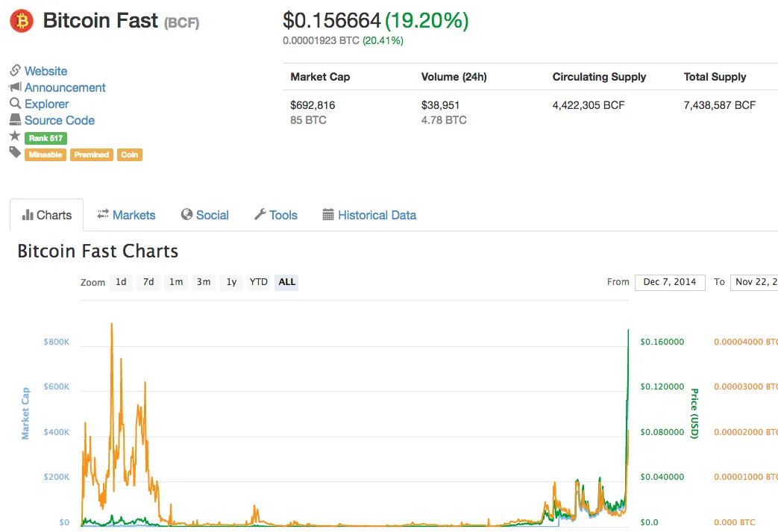Click the wrench icon on Tools tab
Image resolution: width=778 pixels, height=532 pixels.
(x=260, y=214)
